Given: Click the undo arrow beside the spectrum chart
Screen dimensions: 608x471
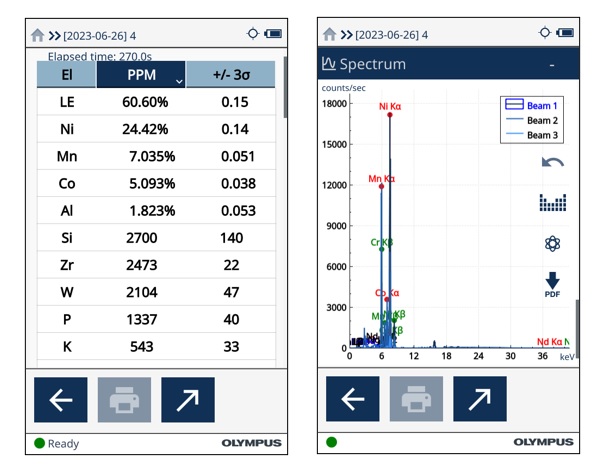Looking at the screenshot, I should [x=552, y=162].
